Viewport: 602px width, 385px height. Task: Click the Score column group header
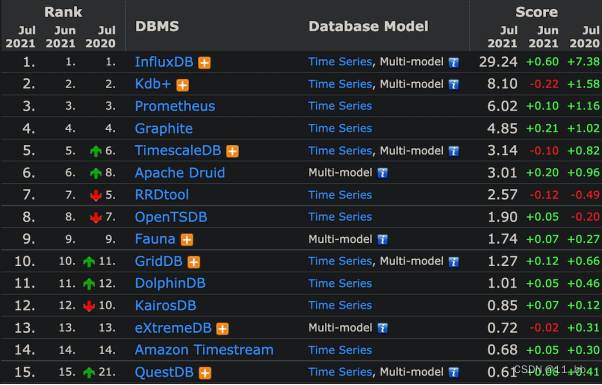[x=536, y=12]
